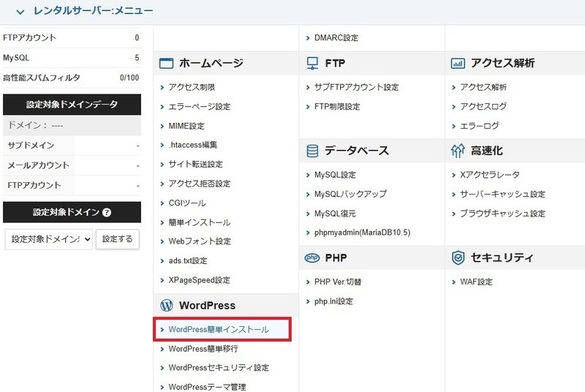Open アクセス拒否設定
585x392 pixels.
click(199, 184)
